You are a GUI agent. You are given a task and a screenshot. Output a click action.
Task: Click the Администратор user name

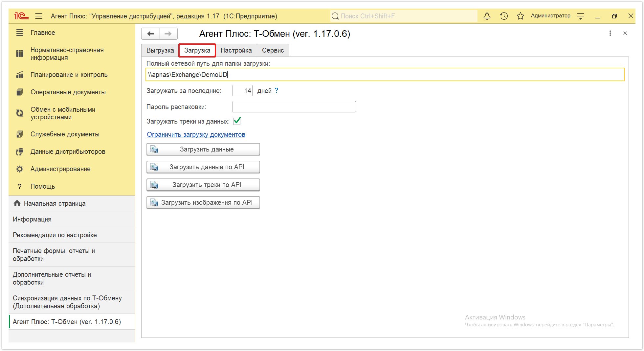[x=550, y=16]
